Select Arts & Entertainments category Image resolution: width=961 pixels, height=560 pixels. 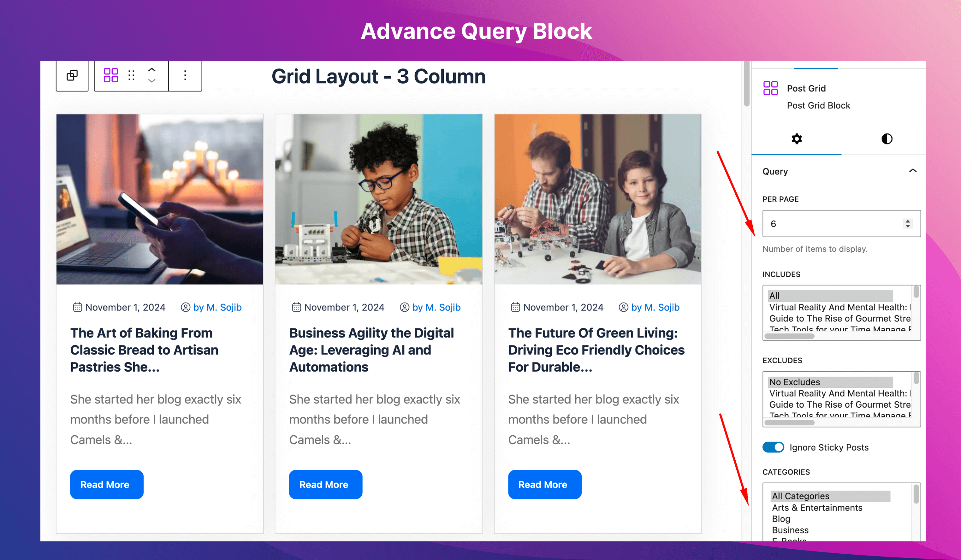(x=817, y=507)
